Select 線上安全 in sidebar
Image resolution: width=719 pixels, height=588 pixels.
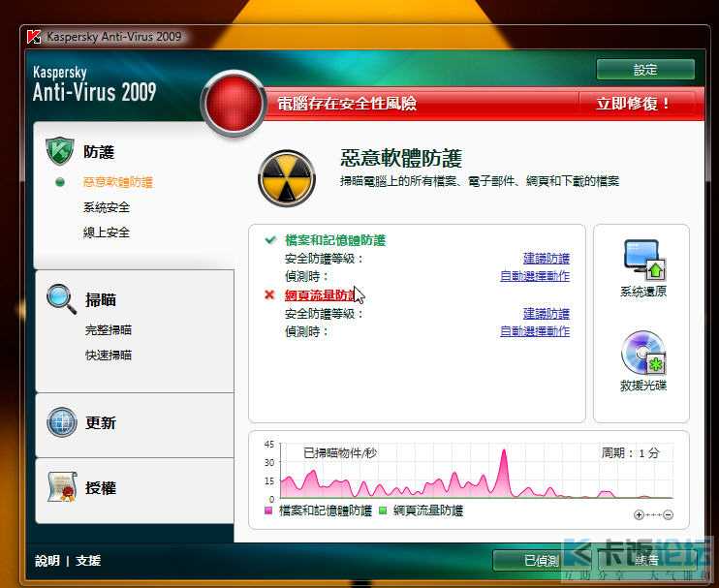[107, 232]
